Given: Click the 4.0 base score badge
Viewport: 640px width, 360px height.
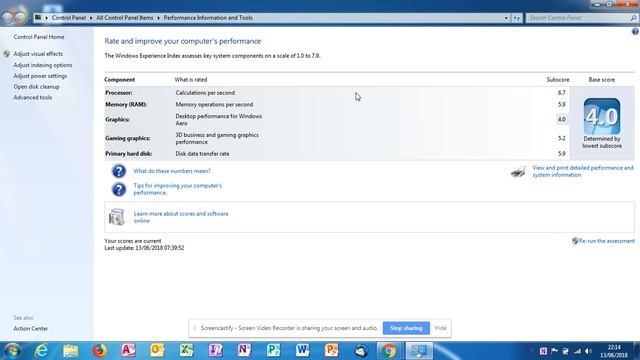Looking at the screenshot, I should (x=602, y=116).
